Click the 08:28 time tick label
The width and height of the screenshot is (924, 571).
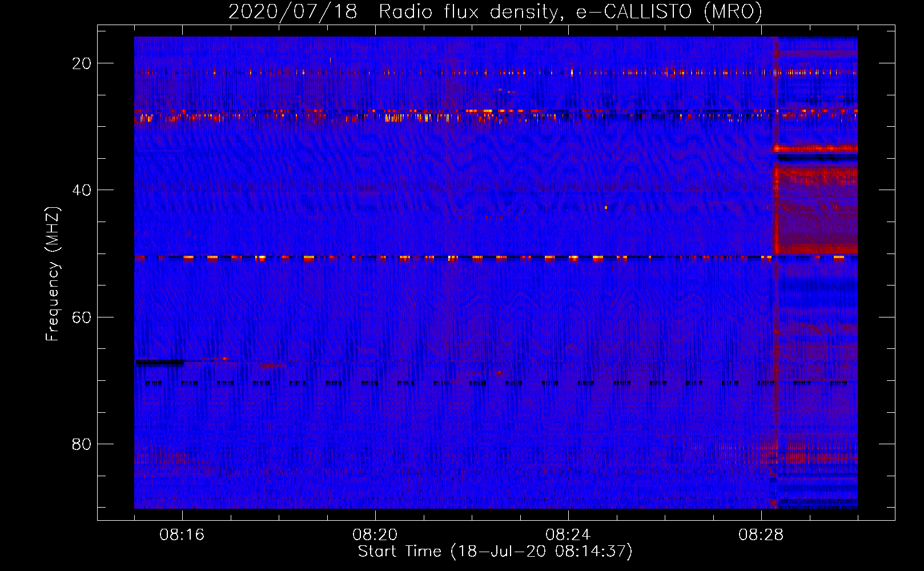coord(761,535)
